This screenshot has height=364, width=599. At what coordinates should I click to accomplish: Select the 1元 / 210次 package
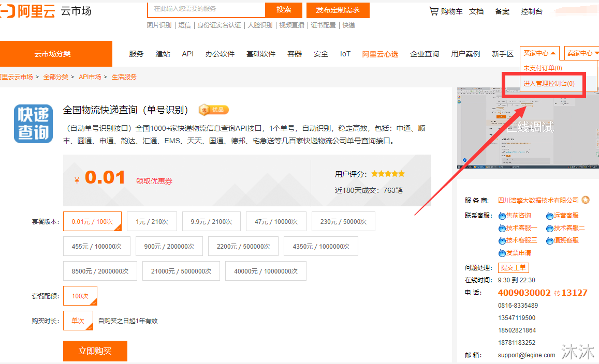(x=152, y=221)
